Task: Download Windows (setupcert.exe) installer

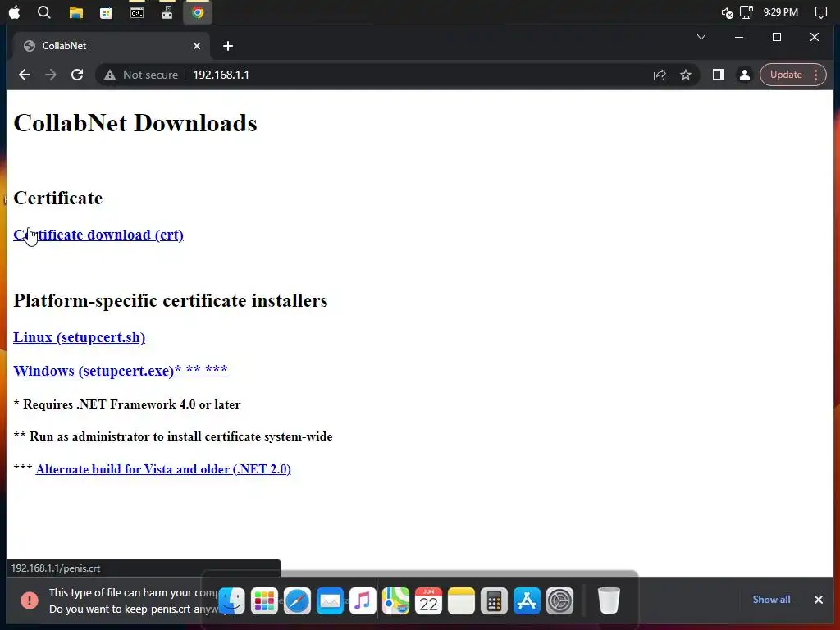Action: (121, 371)
